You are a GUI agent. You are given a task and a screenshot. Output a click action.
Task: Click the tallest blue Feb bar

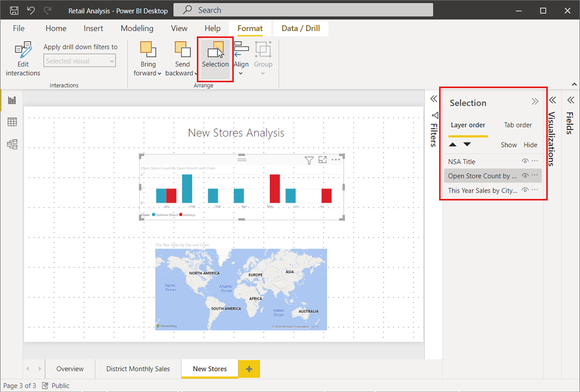click(187, 188)
